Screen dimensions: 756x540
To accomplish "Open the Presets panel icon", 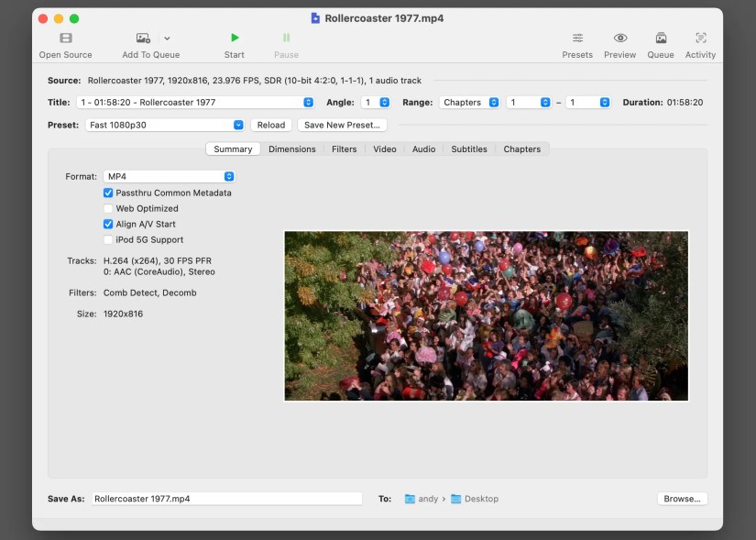I will pyautogui.click(x=577, y=39).
